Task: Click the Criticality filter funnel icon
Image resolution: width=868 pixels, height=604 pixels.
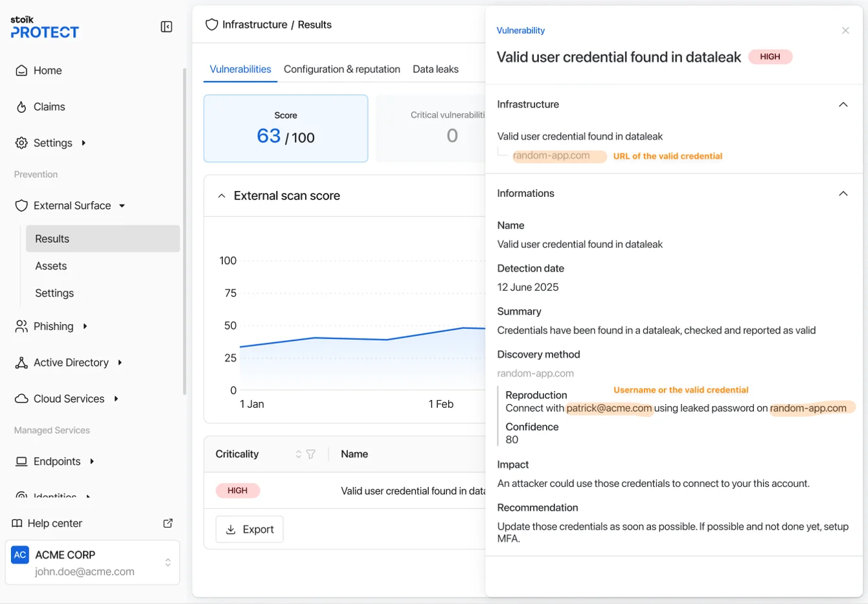Action: 311,454
